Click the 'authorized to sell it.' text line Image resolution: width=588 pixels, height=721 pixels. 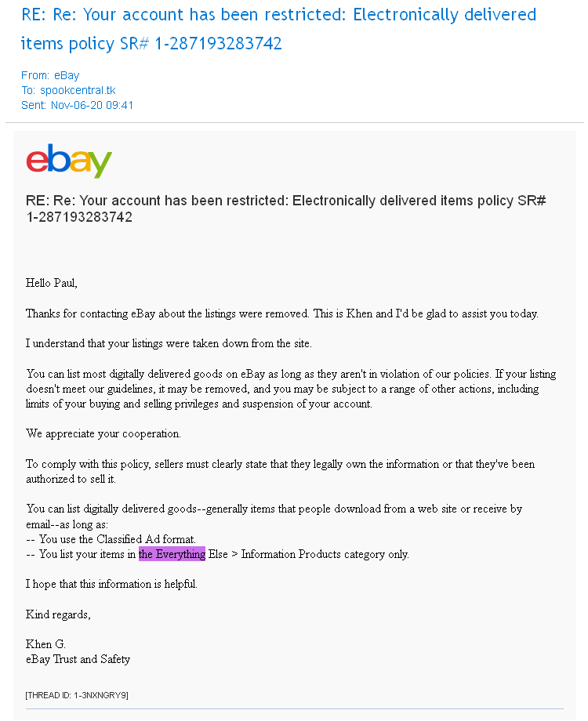pyautogui.click(x=71, y=479)
